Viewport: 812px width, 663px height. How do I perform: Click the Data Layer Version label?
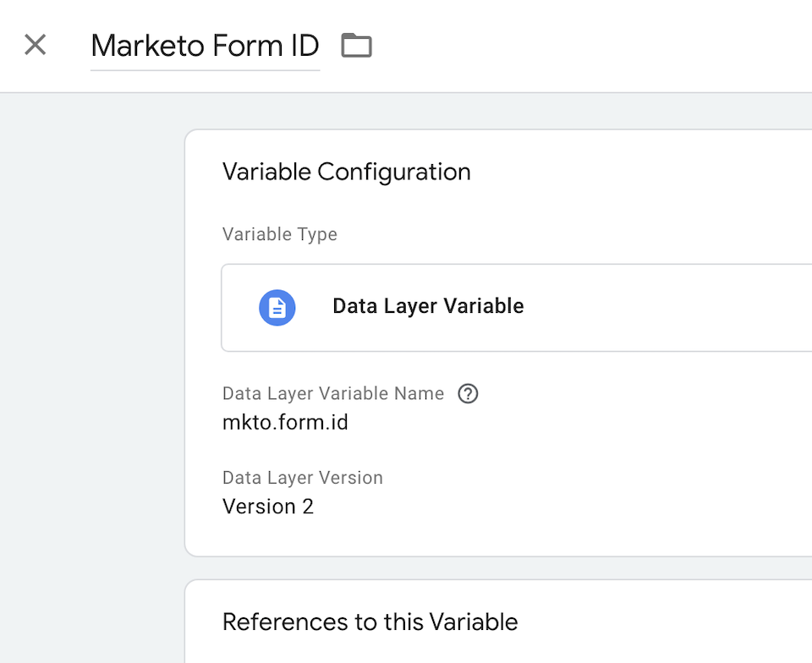point(303,478)
